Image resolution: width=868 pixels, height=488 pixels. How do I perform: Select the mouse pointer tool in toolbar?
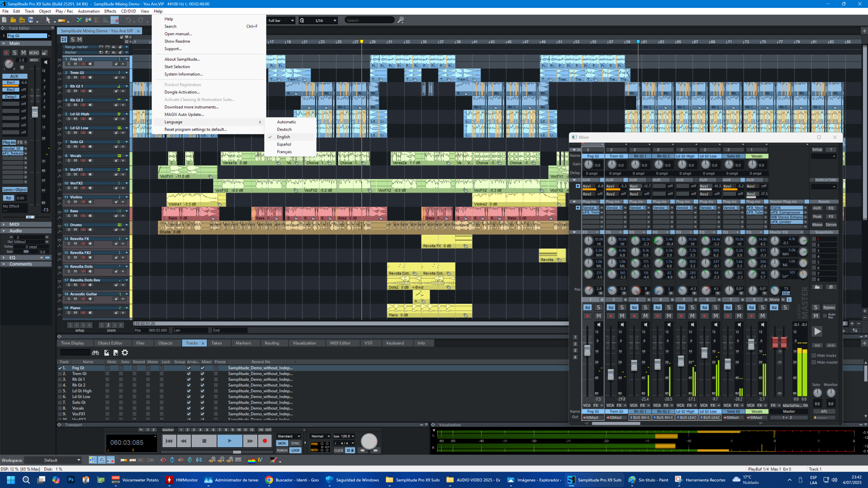[48, 20]
